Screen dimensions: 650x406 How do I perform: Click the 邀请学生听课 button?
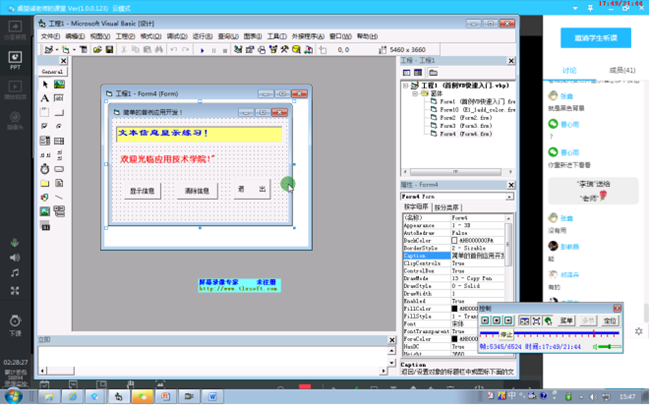tap(596, 38)
